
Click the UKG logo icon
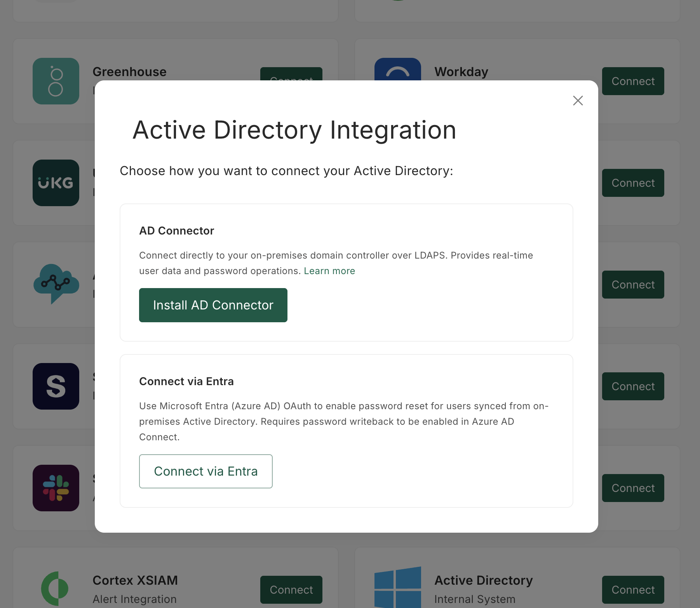[56, 183]
